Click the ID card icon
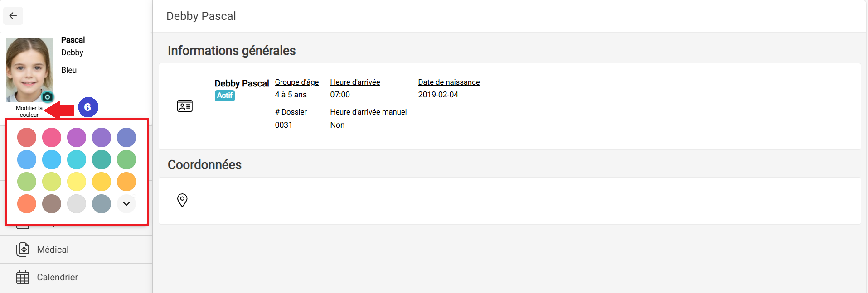The height and width of the screenshot is (293, 868). (185, 106)
